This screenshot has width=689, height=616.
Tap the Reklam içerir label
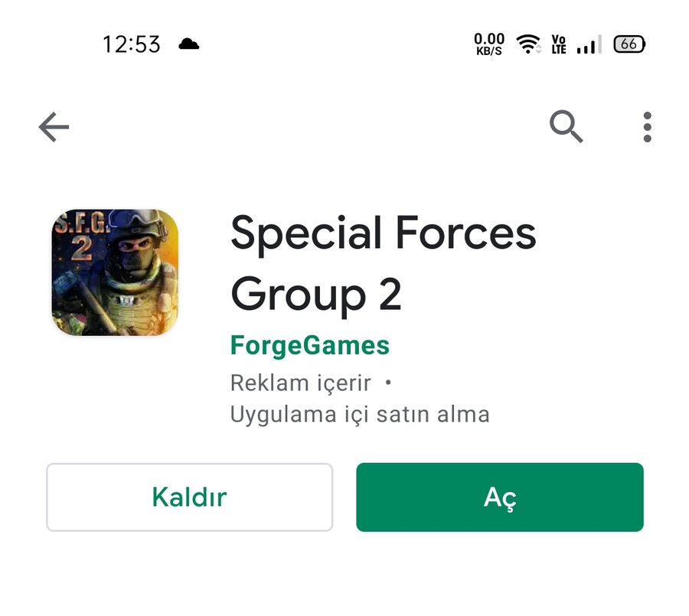[x=301, y=383]
